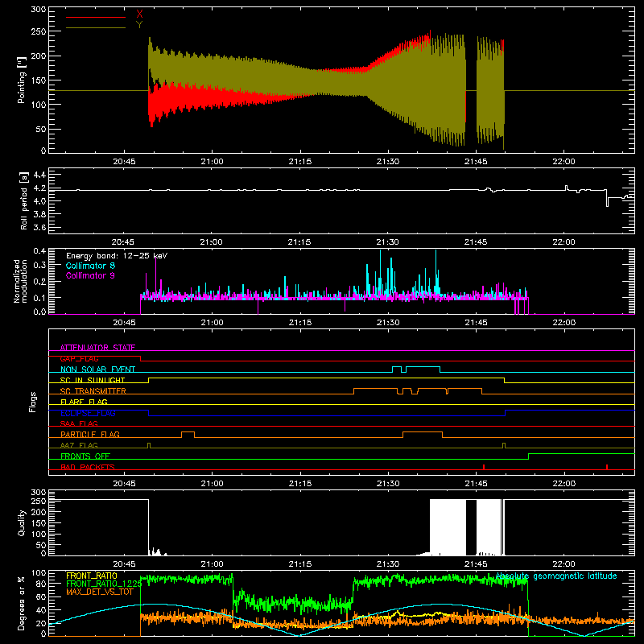Click the 'Collimator 9' legend label
644x644 pixels.
pyautogui.click(x=90, y=275)
